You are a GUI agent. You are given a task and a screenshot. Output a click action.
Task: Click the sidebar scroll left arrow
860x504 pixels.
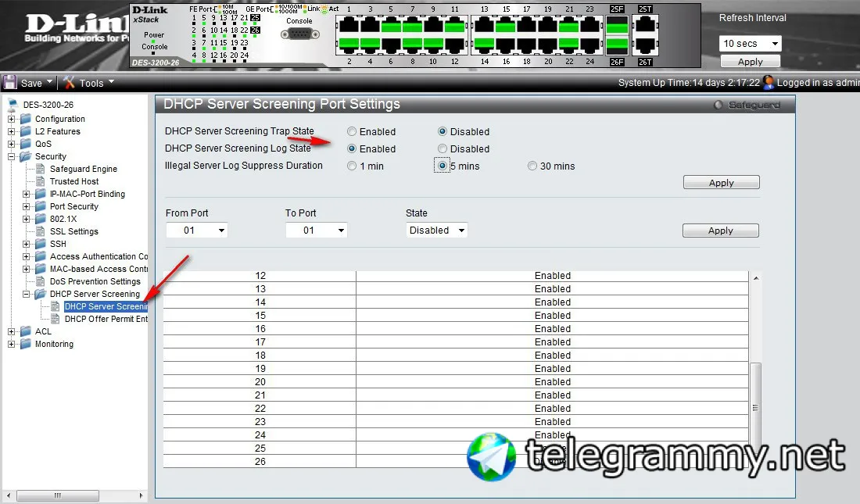click(9, 495)
